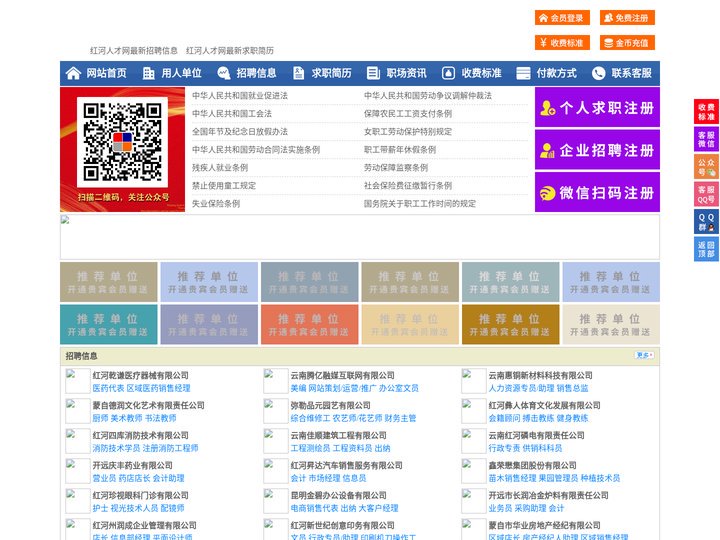Open company 云南红河磷电有限责任公司
The image size is (720, 540).
click(x=536, y=435)
